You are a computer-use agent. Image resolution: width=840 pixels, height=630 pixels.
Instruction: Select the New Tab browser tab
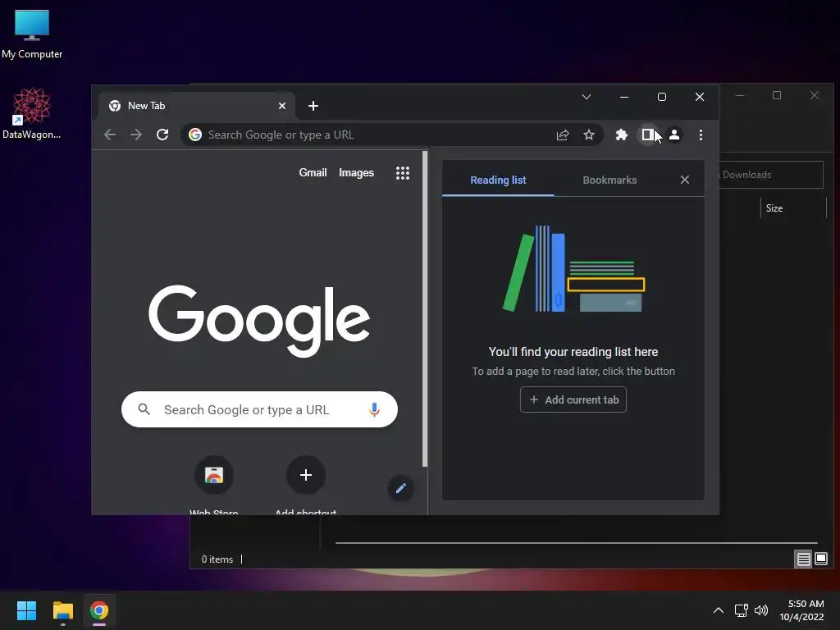click(x=195, y=106)
